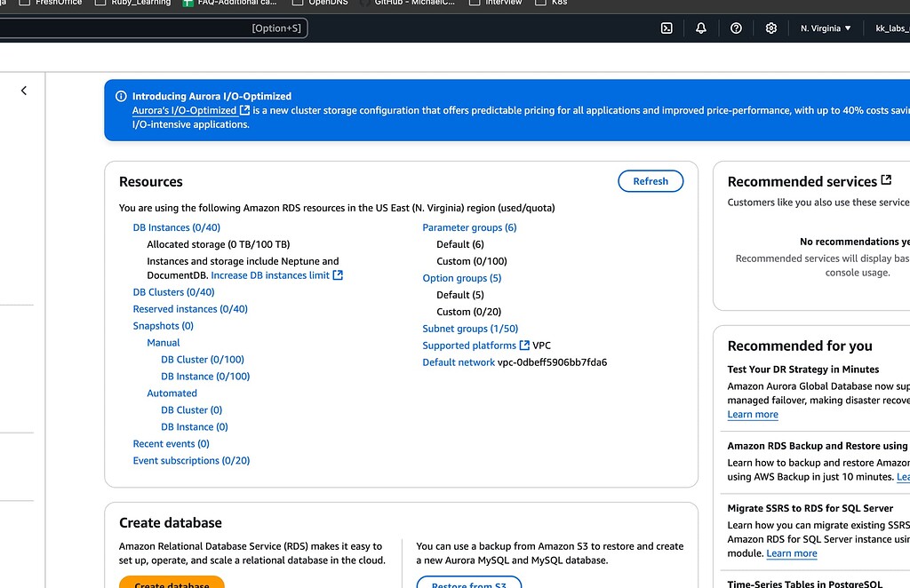Image resolution: width=910 pixels, height=588 pixels.
Task: Click the Refresh button in Resources
Action: [651, 181]
